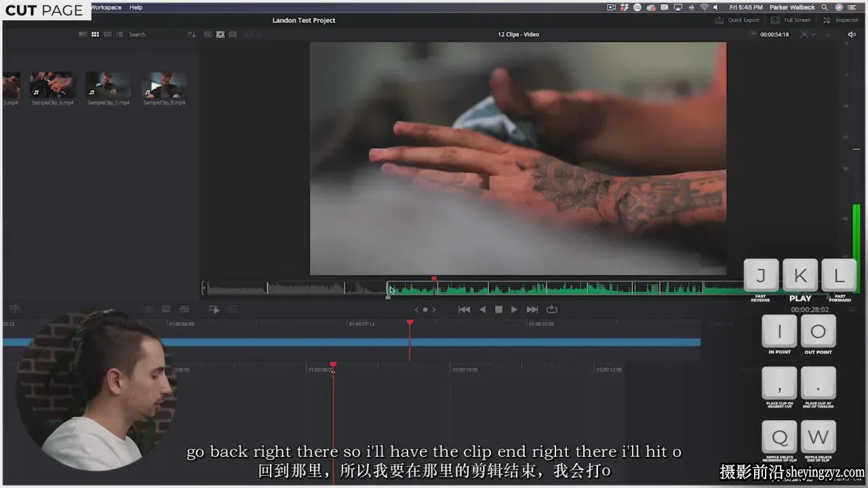The width and height of the screenshot is (868, 488).
Task: Click the SampleClip_6.mp4 file name
Action: pos(52,103)
